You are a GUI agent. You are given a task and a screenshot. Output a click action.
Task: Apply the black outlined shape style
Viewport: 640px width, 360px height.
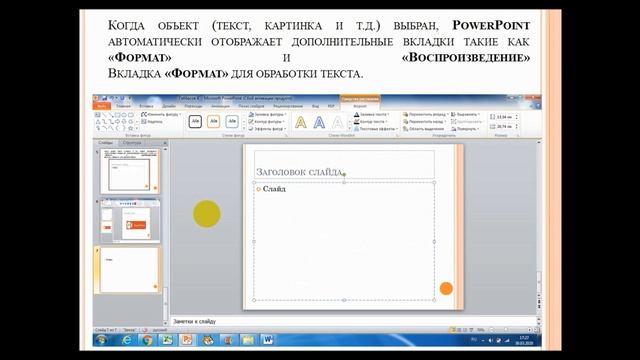195,121
